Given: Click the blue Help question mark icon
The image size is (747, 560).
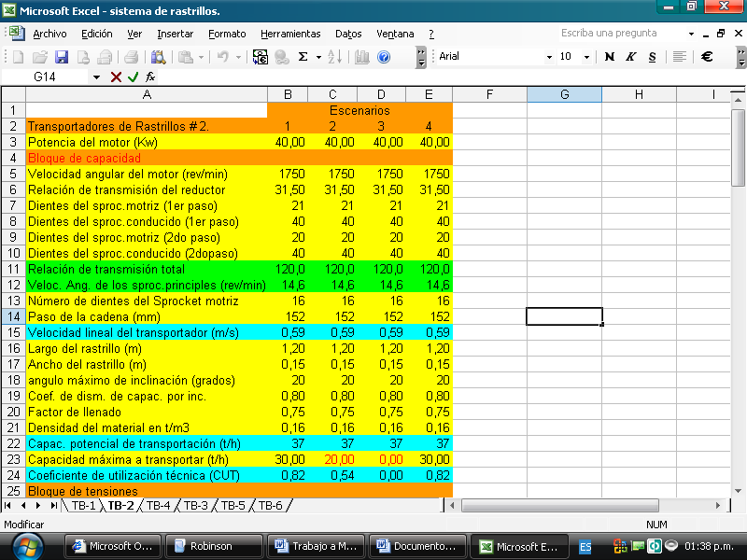Looking at the screenshot, I should (x=384, y=57).
